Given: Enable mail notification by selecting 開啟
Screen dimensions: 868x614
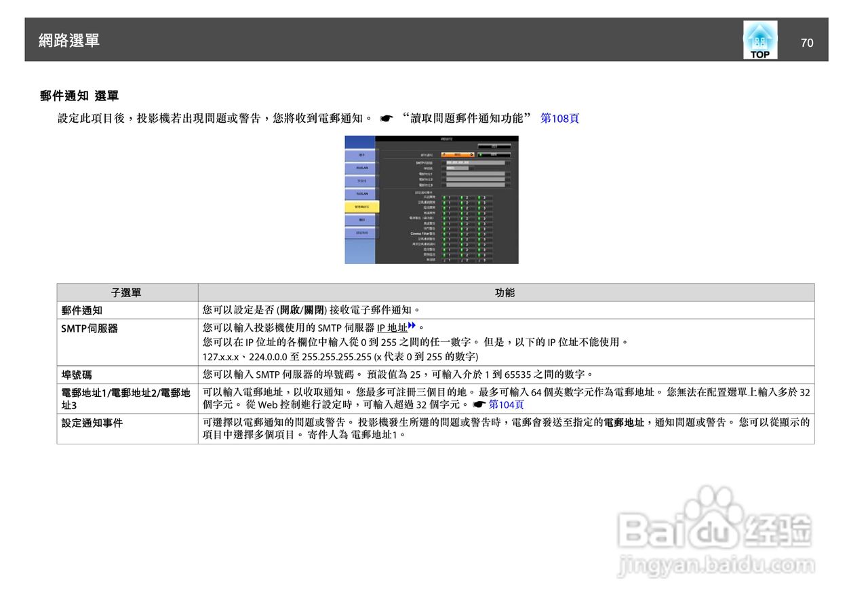Looking at the screenshot, I should [458, 155].
